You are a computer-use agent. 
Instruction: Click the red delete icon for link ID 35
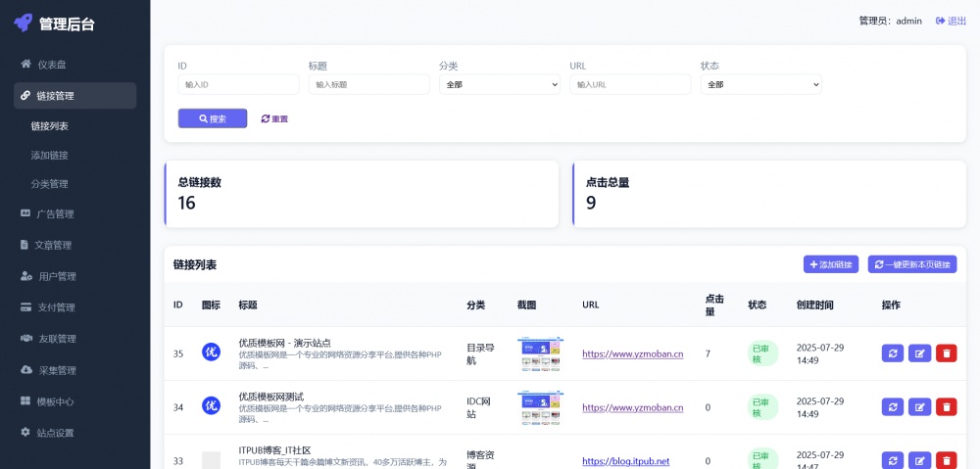946,353
